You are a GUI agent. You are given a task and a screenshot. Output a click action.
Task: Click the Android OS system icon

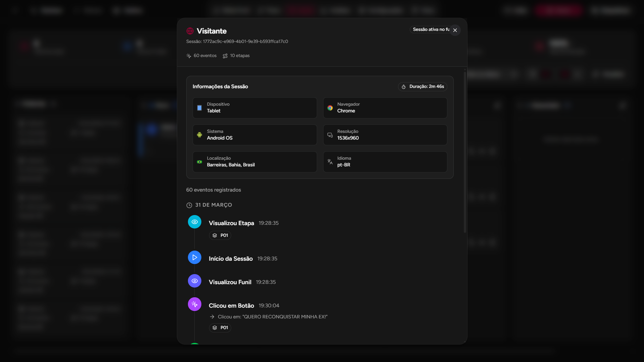pos(200,135)
